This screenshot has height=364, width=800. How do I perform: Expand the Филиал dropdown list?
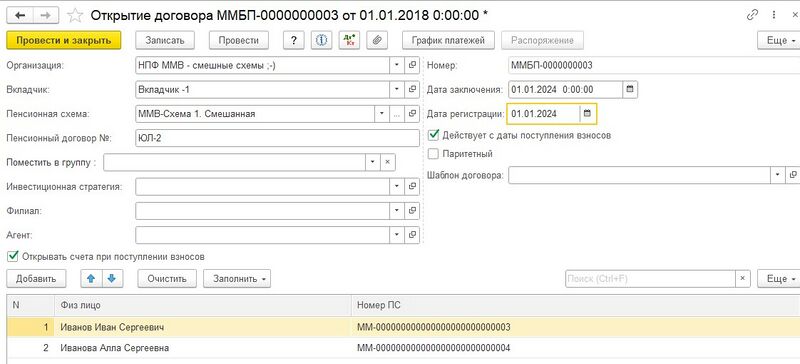click(x=397, y=210)
